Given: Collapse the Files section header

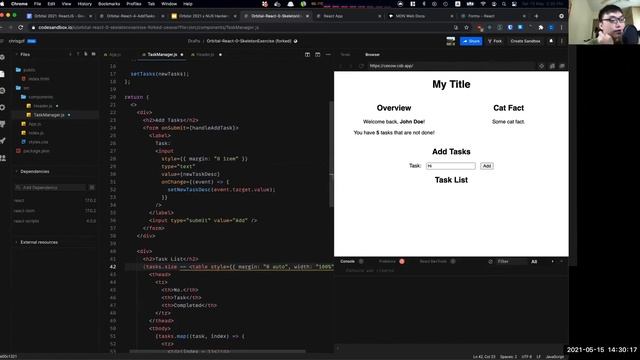Looking at the screenshot, I should [x=24, y=54].
